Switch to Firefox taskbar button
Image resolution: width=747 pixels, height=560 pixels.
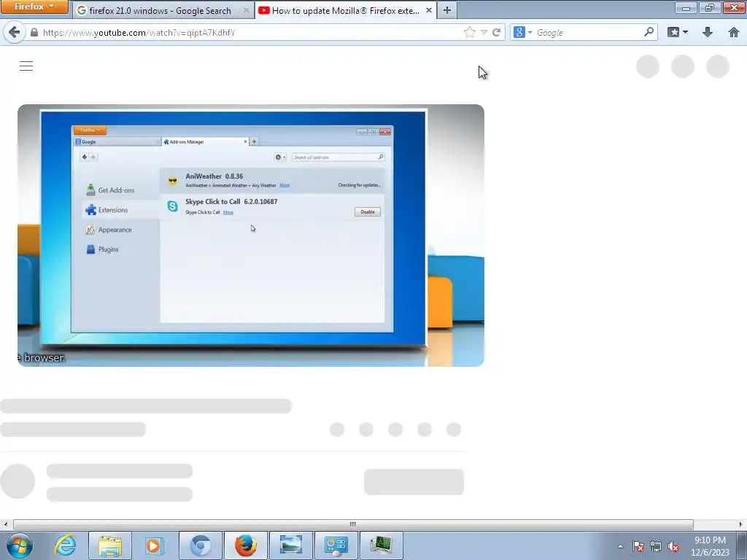pyautogui.click(x=245, y=545)
